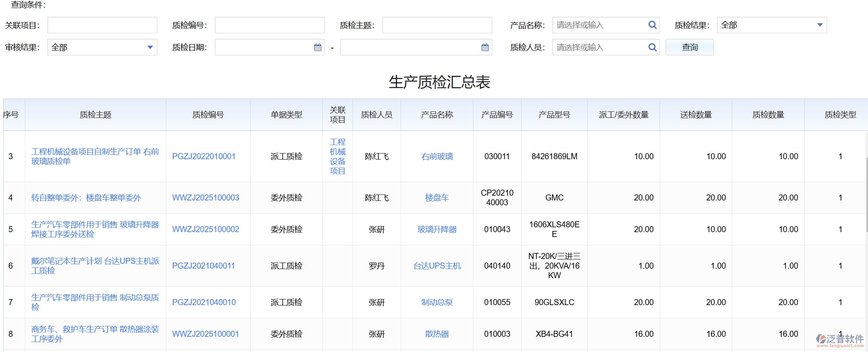Open product link 玻璃升降器

pyautogui.click(x=437, y=229)
